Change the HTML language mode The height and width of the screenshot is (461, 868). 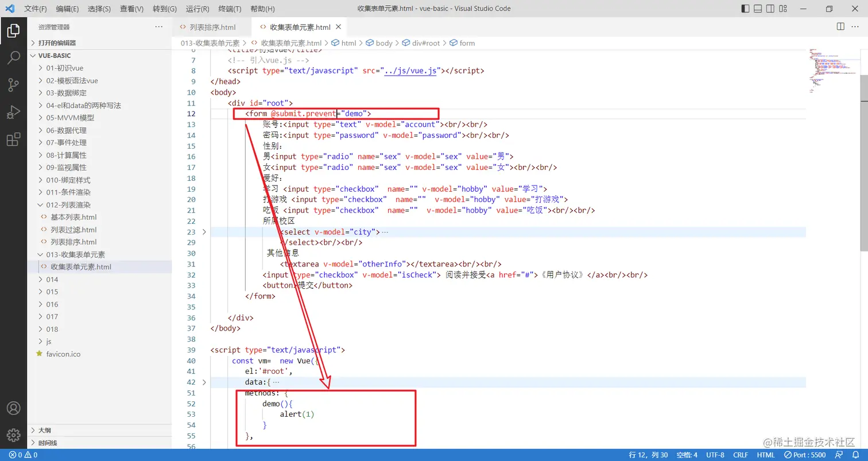[766, 455]
